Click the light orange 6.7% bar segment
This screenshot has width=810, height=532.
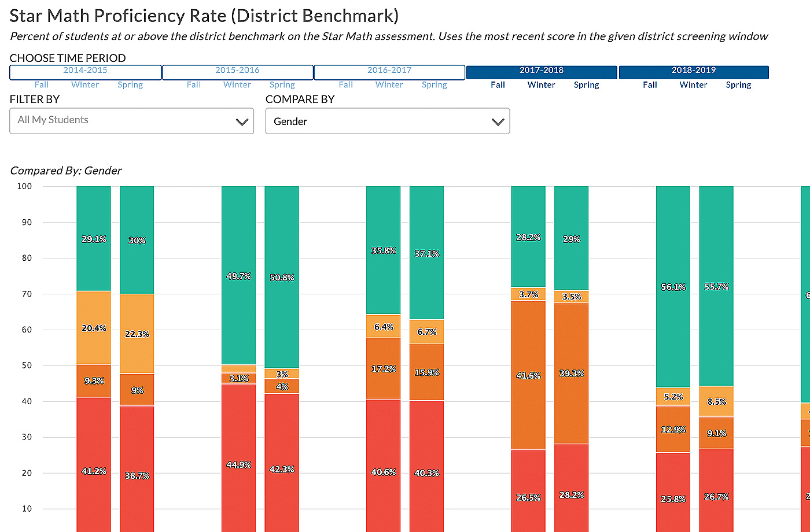427,332
